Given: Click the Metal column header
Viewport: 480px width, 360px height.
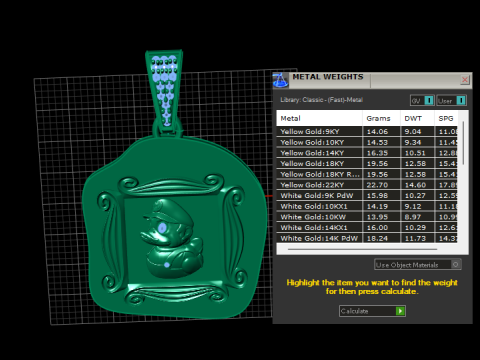Looking at the screenshot, I should [x=319, y=118].
